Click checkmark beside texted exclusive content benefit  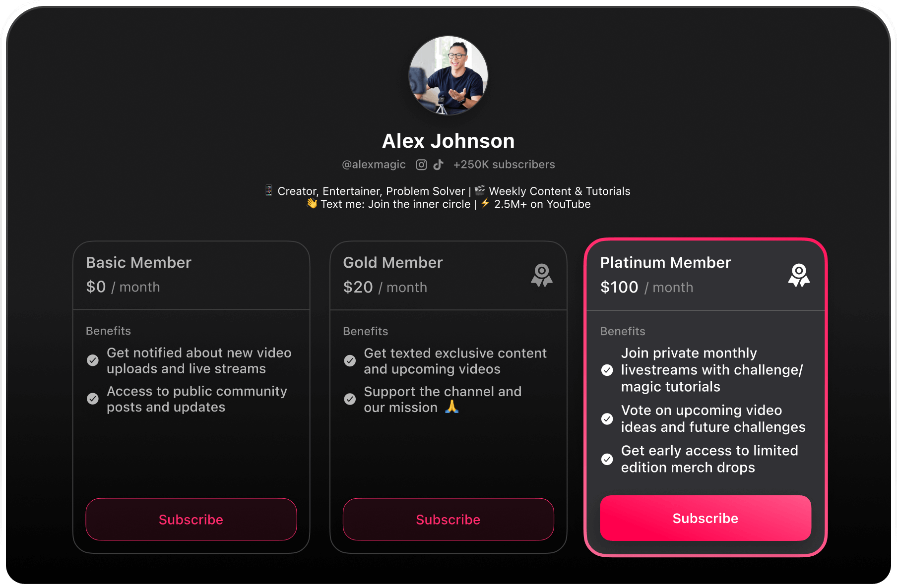[x=350, y=360]
